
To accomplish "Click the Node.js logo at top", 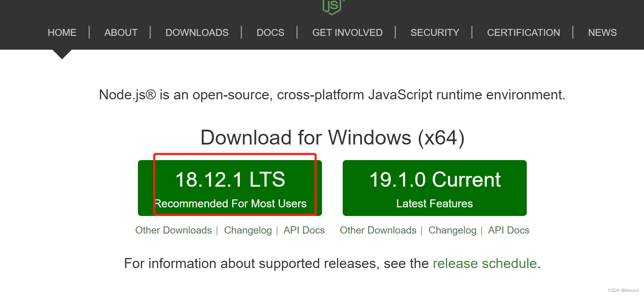I will 333,7.
